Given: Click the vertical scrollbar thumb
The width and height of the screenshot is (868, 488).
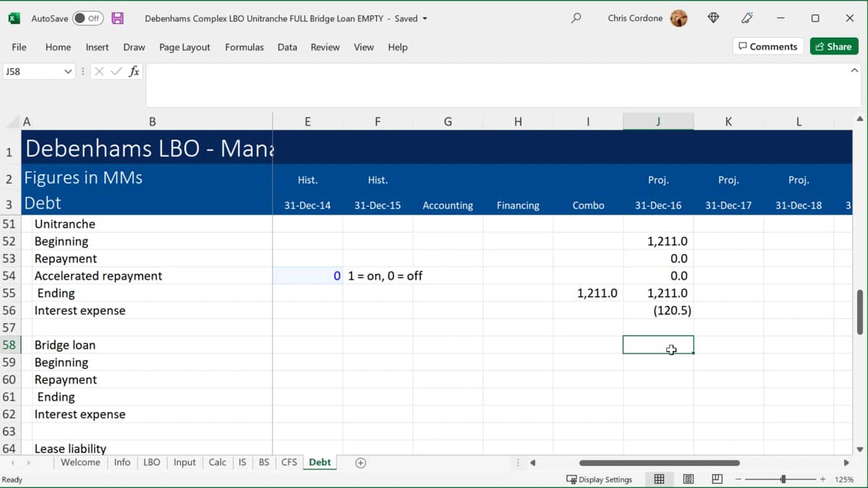Looking at the screenshot, I should pyautogui.click(x=859, y=312).
